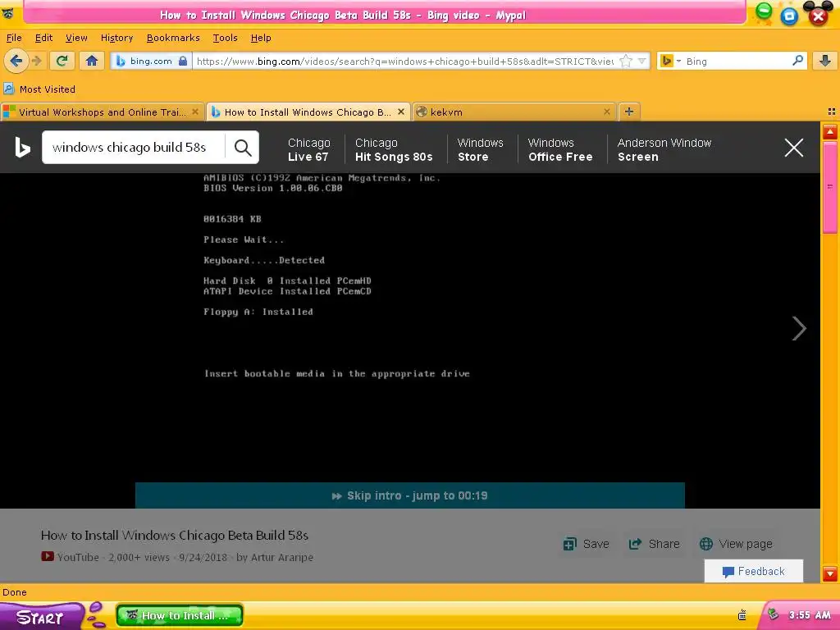The image size is (840, 630).
Task: Click the URL address bar
Action: pos(404,61)
